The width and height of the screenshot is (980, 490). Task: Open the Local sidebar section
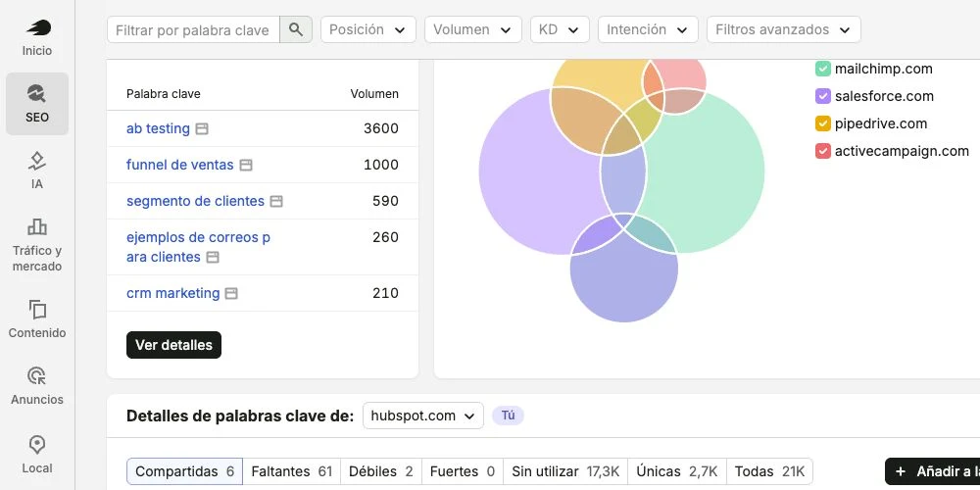37,454
